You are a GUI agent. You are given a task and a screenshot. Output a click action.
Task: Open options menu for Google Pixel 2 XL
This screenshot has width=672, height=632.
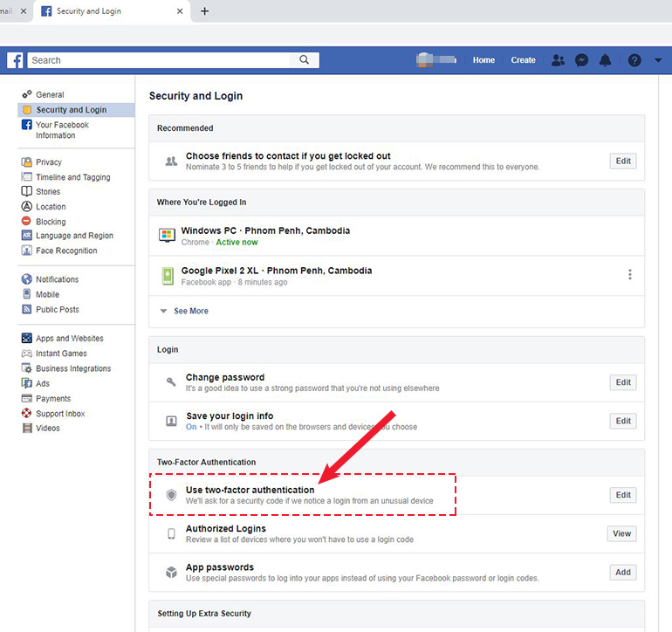click(x=629, y=274)
